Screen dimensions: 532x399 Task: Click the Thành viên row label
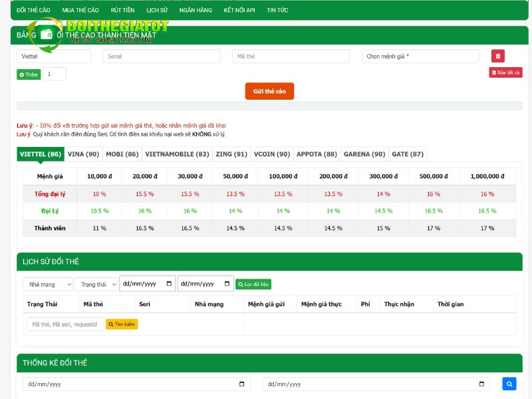coord(50,228)
